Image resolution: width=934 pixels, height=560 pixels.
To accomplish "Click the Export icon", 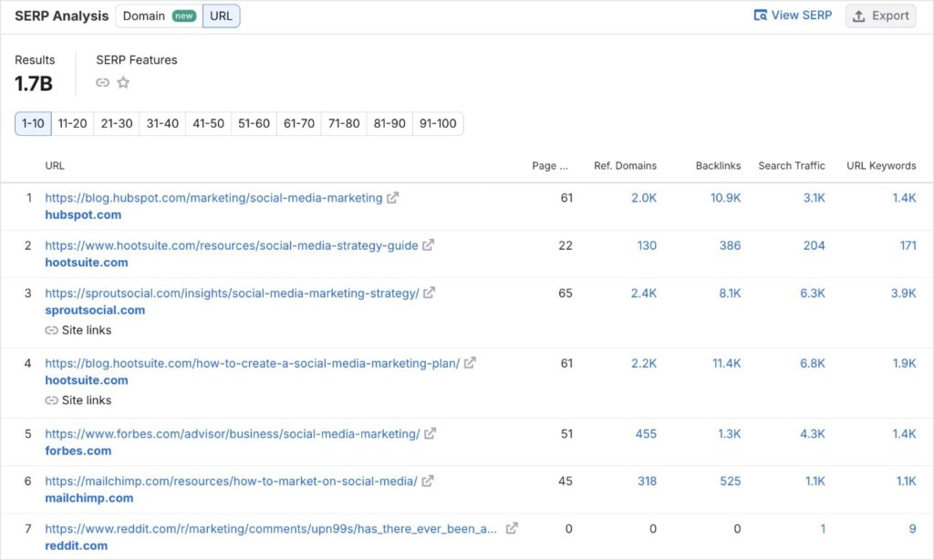I will 859,16.
